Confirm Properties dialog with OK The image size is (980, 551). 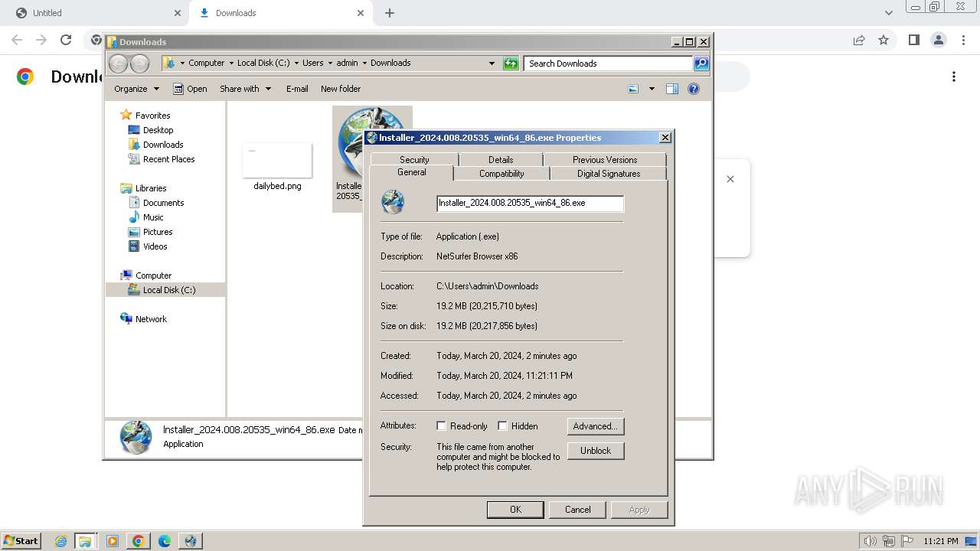click(515, 510)
